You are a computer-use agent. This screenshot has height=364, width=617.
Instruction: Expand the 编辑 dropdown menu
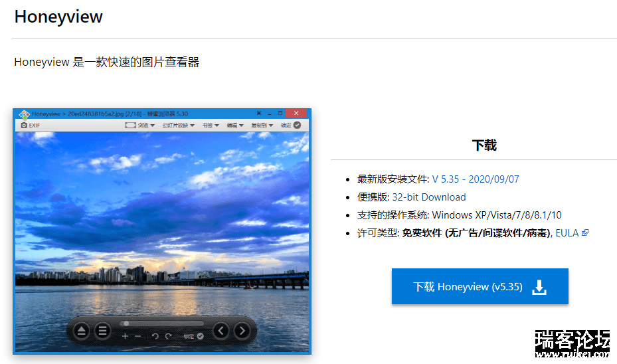click(235, 125)
